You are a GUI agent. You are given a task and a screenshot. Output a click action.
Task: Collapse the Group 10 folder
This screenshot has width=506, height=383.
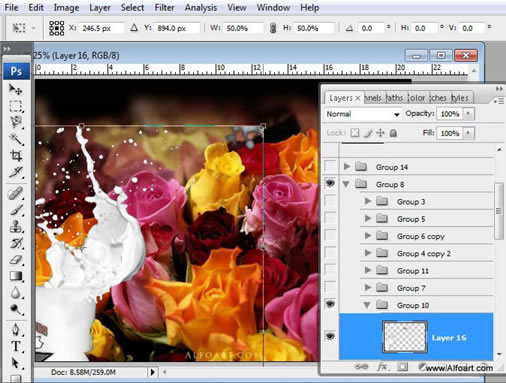tap(367, 305)
